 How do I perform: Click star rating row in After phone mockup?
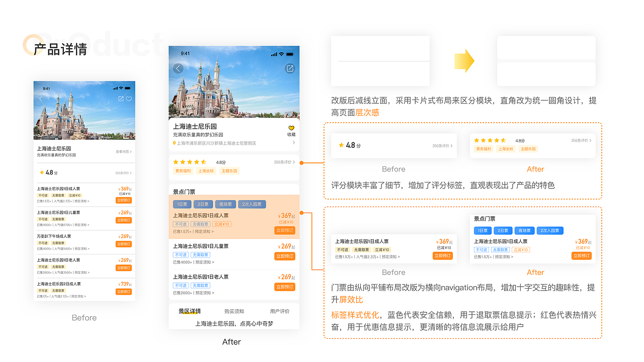(190, 162)
